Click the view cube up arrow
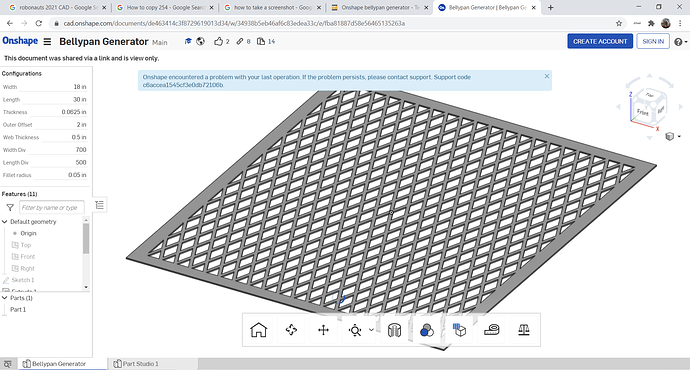The width and height of the screenshot is (690, 370). [x=649, y=76]
